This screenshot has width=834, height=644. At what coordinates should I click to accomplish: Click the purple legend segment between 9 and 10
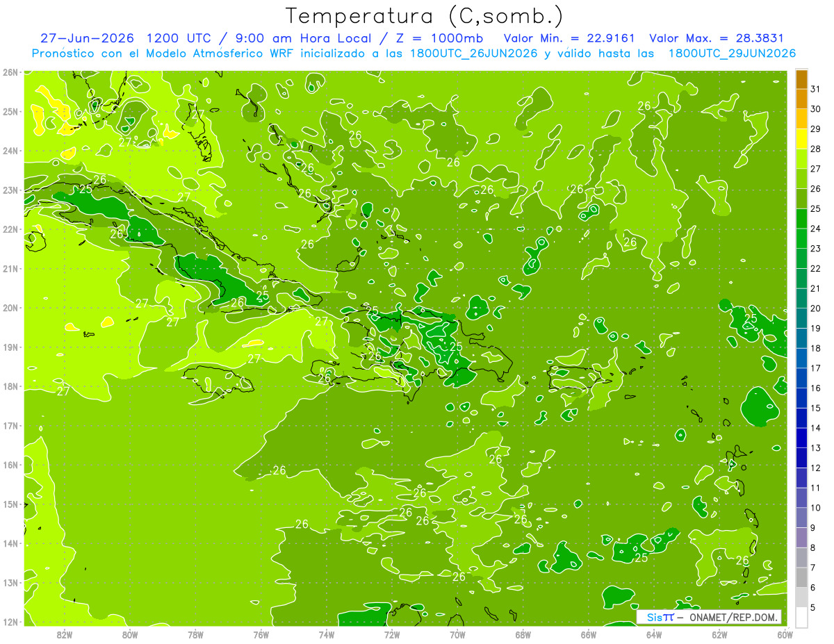click(x=801, y=518)
